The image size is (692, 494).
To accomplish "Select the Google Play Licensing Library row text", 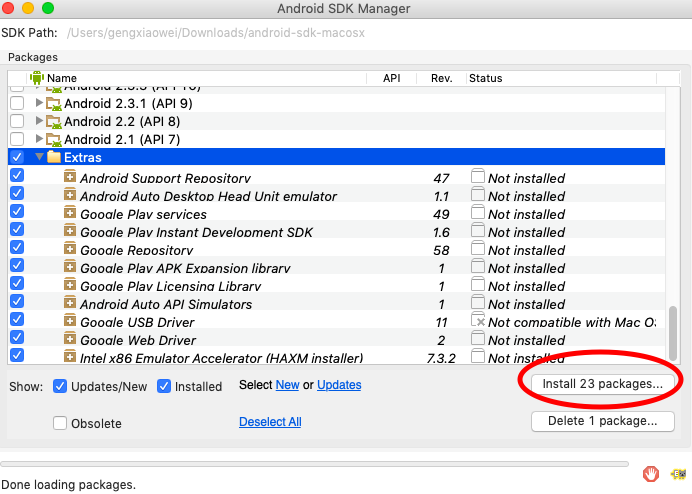I will (171, 286).
